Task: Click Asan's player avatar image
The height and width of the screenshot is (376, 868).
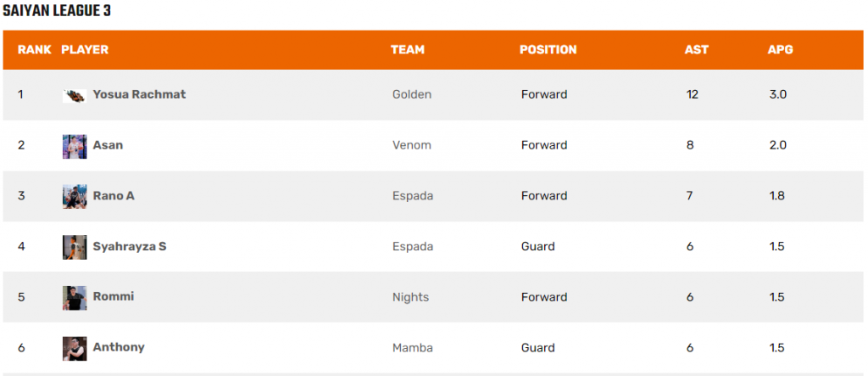Action: (x=75, y=146)
